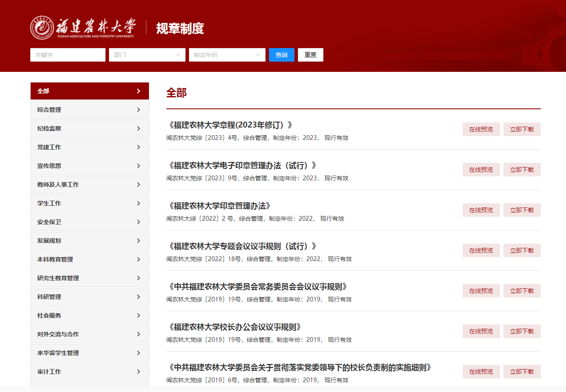566x392 pixels.
Task: Select the 科研管理 category
Action: click(90, 297)
